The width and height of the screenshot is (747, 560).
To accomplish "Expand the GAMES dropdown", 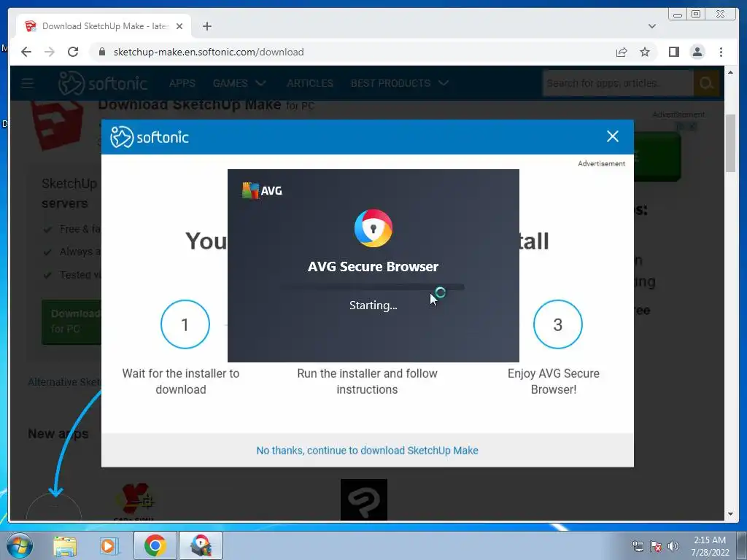I will (239, 83).
